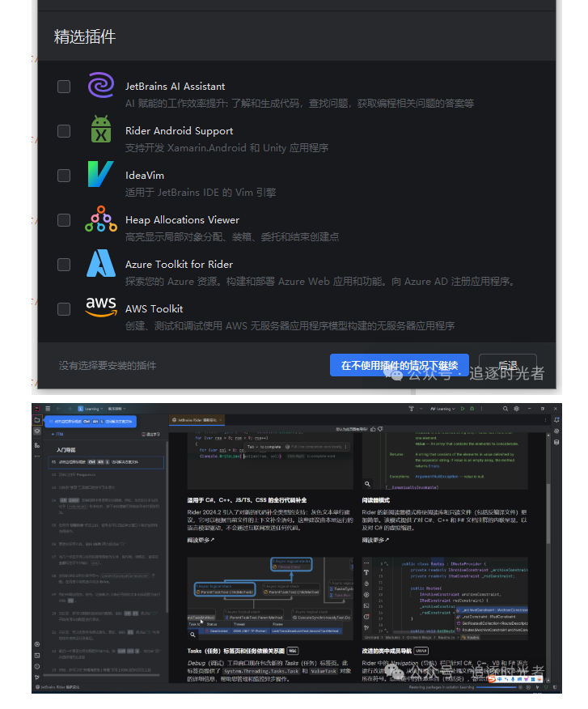The height and width of the screenshot is (709, 588).
Task: Open the Rider hamburger main menu
Action: [48, 409]
